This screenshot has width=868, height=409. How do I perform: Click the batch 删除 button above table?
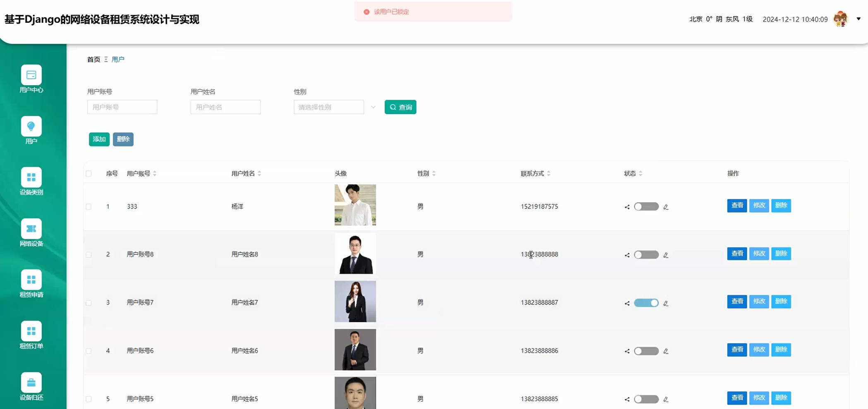123,139
